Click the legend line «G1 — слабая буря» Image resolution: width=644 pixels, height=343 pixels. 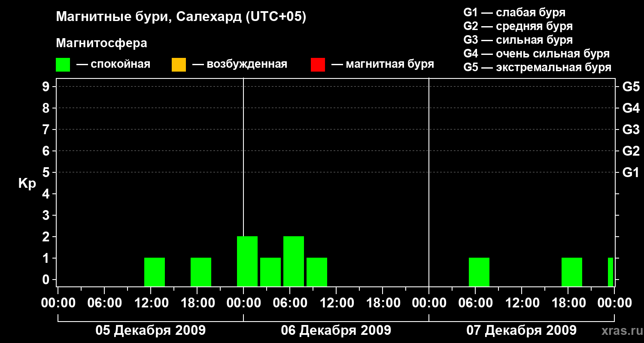click(514, 12)
